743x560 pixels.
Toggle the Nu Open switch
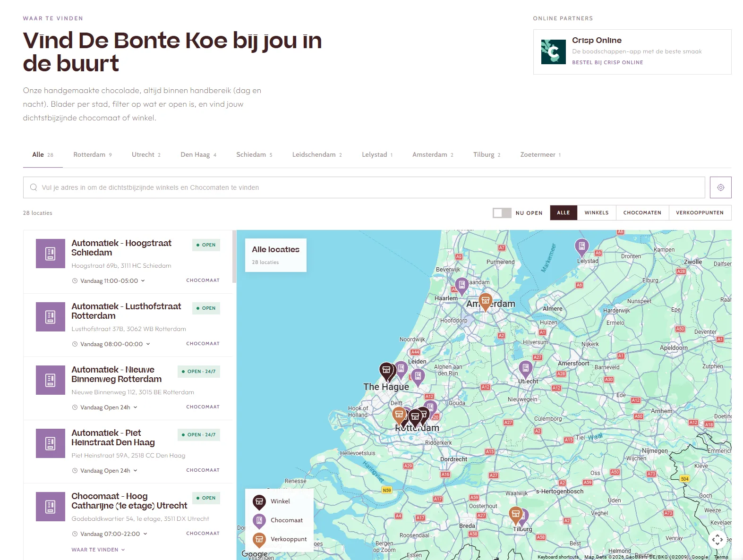tap(502, 213)
